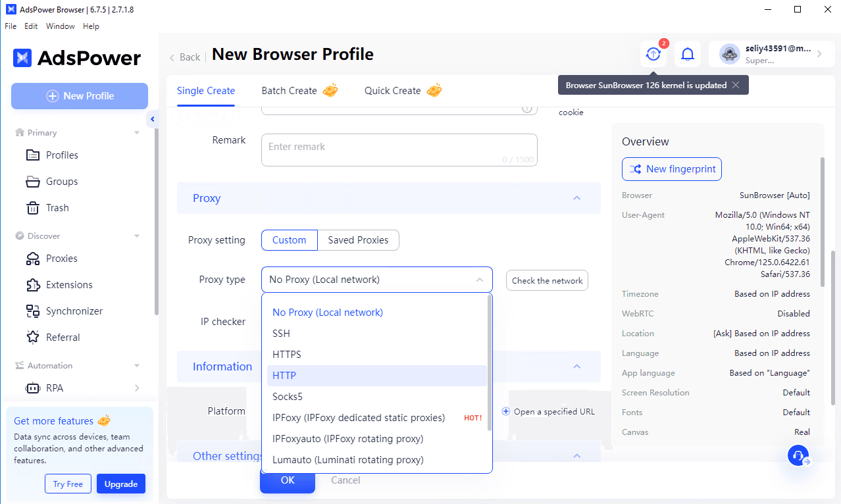Viewport: 841px width, 504px height.
Task: Switch Proxy setting to Saved Proxies
Action: [x=358, y=240]
